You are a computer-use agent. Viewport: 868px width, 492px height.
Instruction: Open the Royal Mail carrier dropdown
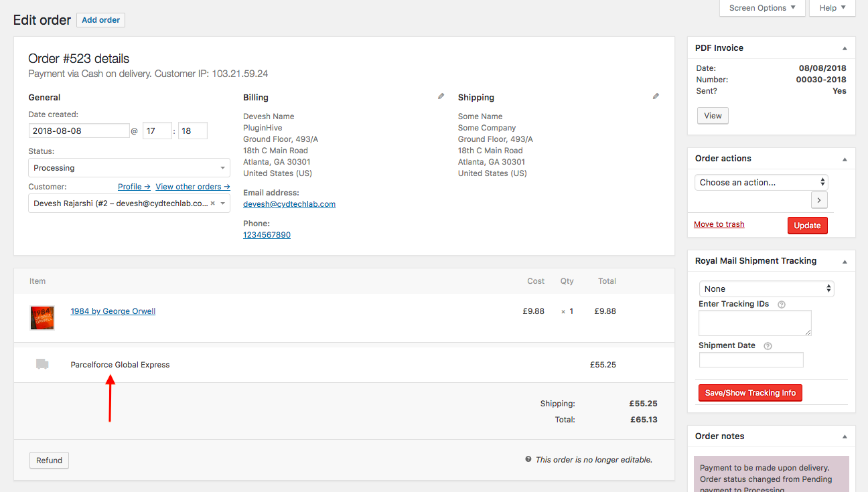(766, 289)
